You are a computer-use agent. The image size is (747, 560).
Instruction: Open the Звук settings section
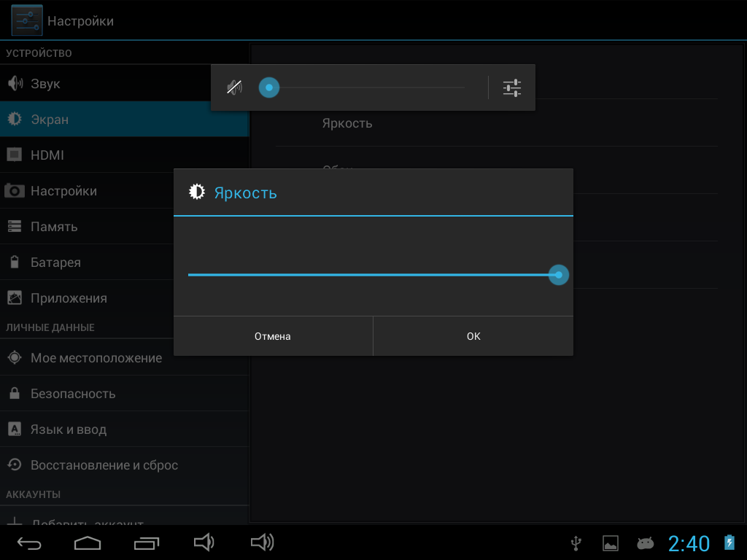click(x=45, y=84)
